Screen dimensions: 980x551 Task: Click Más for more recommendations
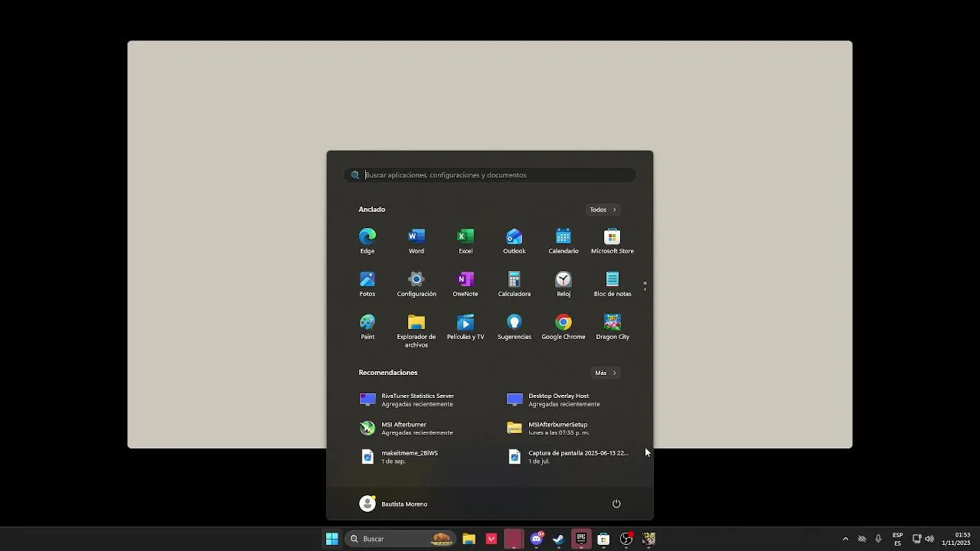(606, 373)
